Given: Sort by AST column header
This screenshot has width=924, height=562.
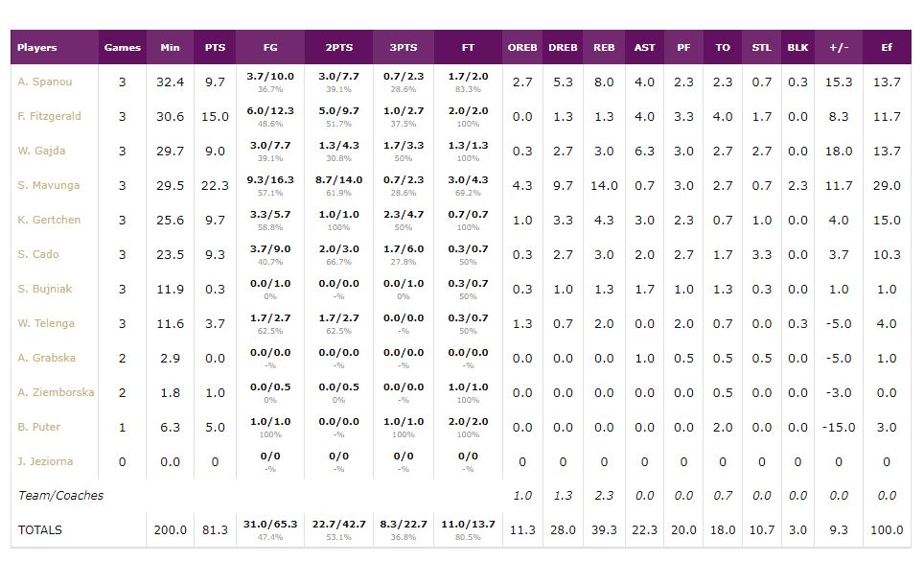Looking at the screenshot, I should [x=644, y=47].
